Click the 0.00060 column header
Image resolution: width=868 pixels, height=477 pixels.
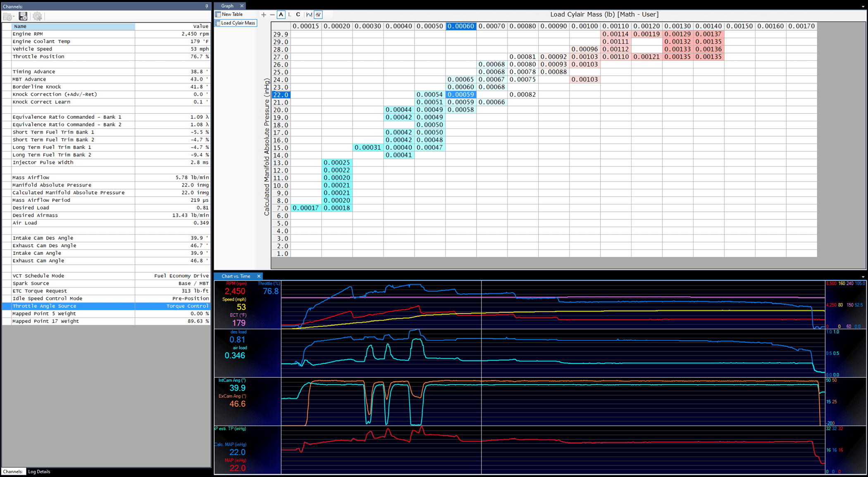point(461,26)
